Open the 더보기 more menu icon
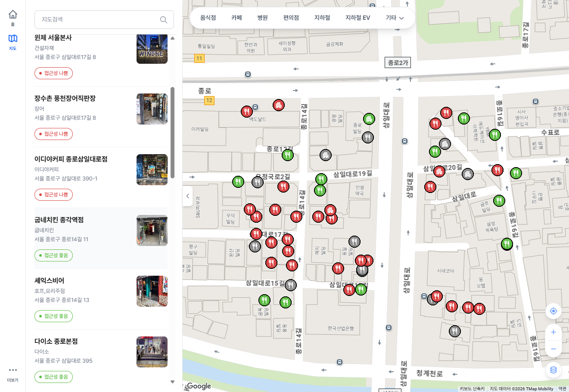The image size is (569, 392). (x=13, y=370)
